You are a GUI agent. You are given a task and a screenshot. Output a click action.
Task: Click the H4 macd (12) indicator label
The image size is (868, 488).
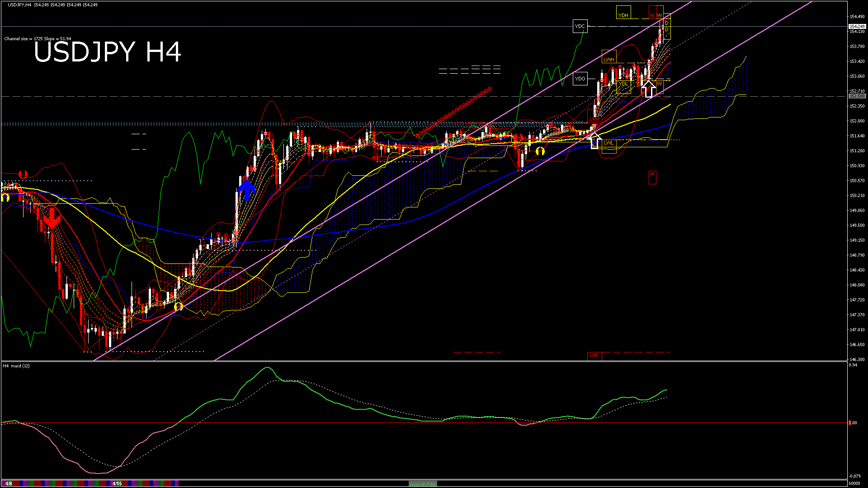click(16, 366)
